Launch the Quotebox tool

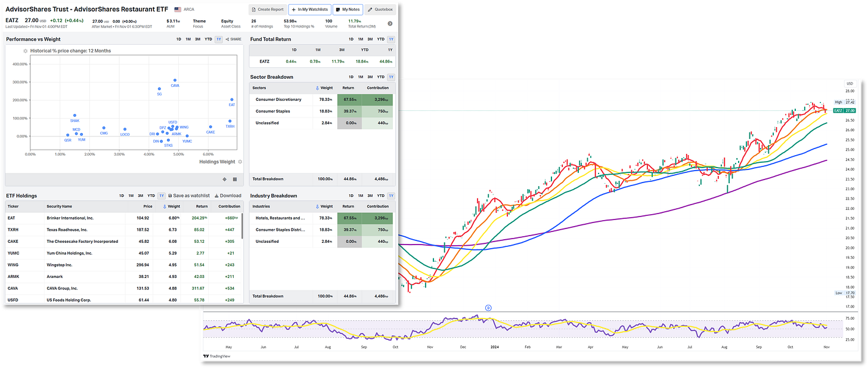pos(380,10)
